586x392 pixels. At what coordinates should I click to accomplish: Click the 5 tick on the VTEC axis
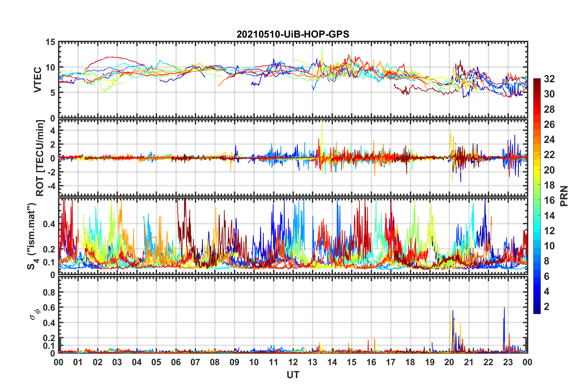53,93
